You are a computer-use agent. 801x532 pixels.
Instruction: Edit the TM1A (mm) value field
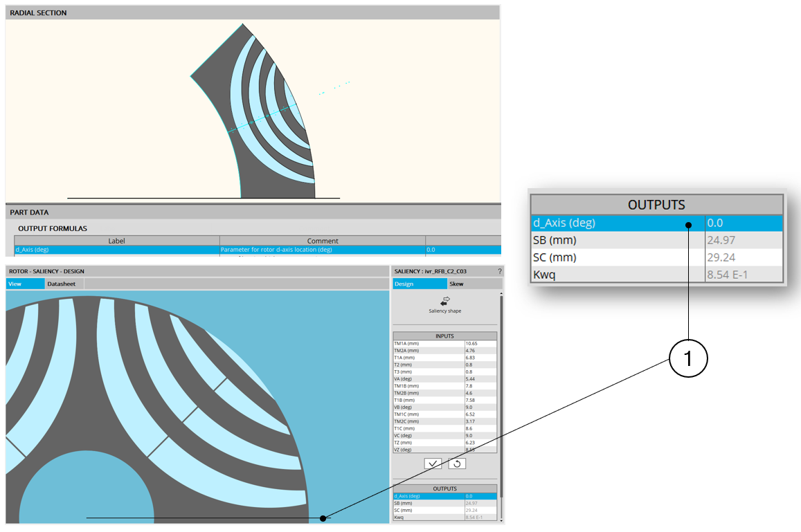(x=480, y=344)
